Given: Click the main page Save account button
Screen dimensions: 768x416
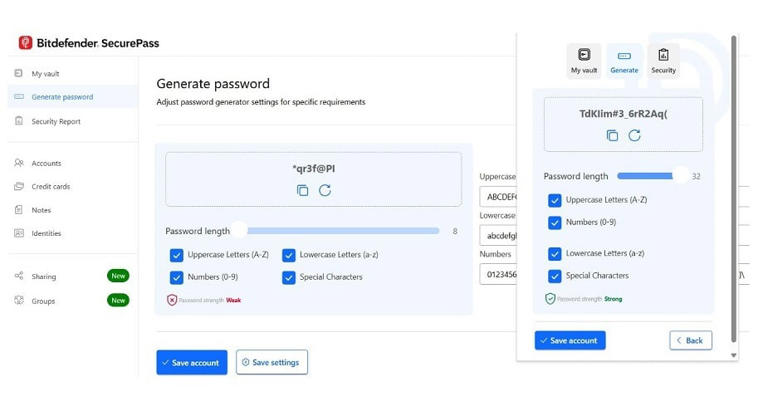Looking at the screenshot, I should pyautogui.click(x=192, y=363).
